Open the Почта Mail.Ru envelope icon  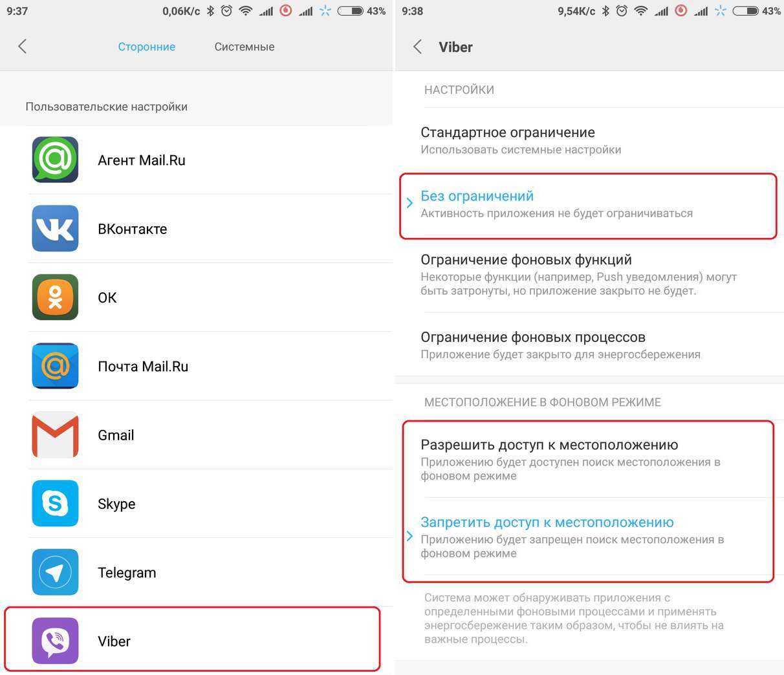click(x=56, y=366)
